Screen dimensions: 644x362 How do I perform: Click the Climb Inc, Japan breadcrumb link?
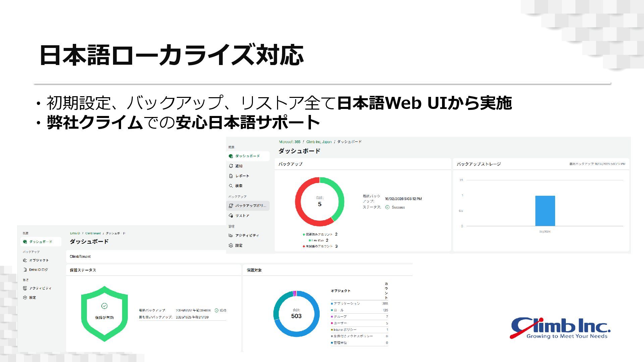tap(319, 142)
